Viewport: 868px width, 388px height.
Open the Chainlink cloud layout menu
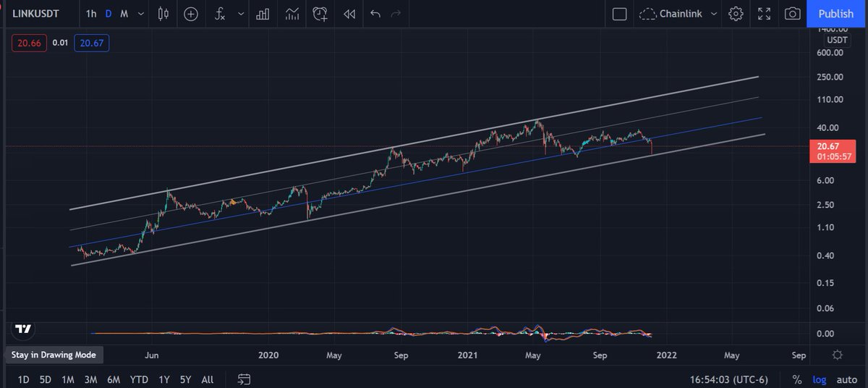(x=678, y=14)
